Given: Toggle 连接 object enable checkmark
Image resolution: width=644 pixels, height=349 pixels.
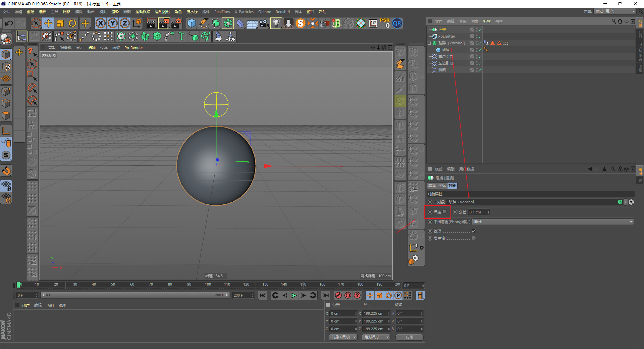Looking at the screenshot, I should (x=480, y=30).
